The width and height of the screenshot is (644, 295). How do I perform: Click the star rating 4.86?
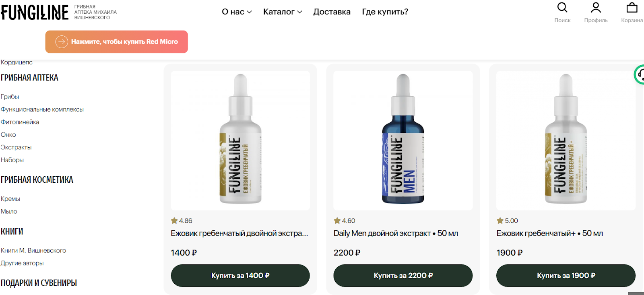click(x=182, y=221)
